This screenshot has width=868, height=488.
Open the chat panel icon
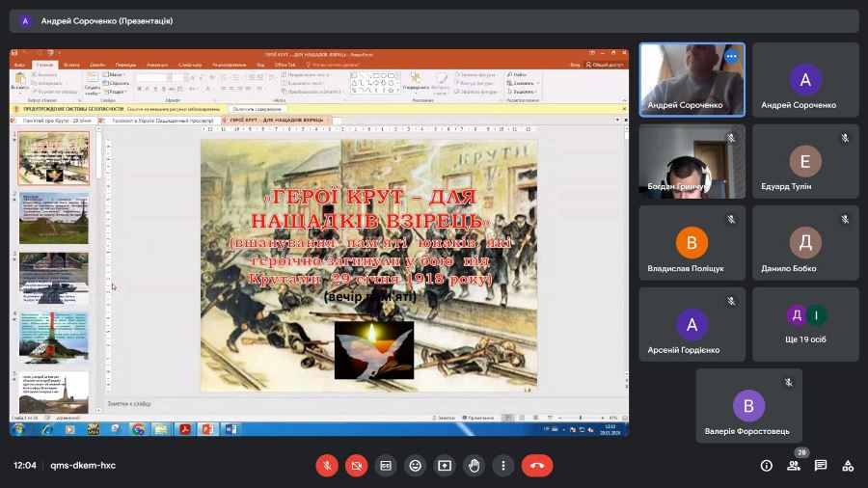[821, 465]
